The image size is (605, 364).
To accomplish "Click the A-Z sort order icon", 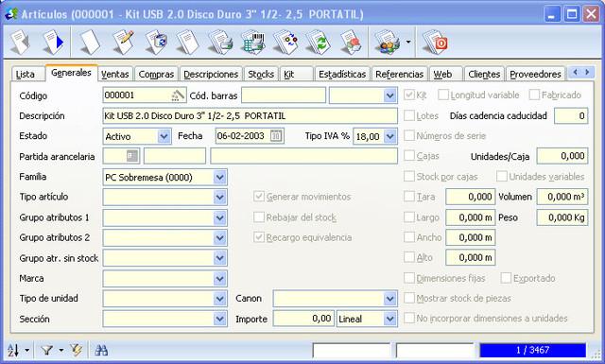I will tap(12, 350).
